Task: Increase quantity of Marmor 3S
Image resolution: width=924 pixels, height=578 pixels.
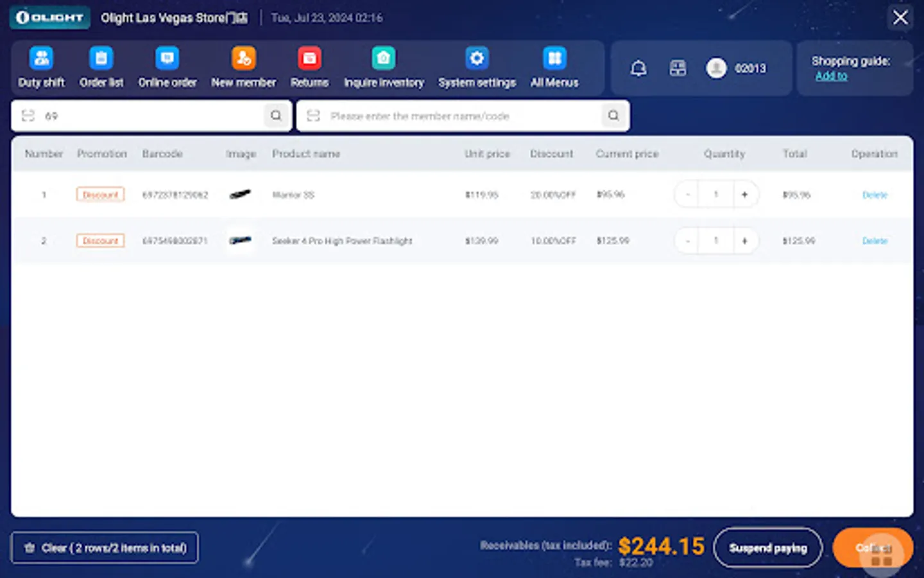Action: (x=744, y=194)
